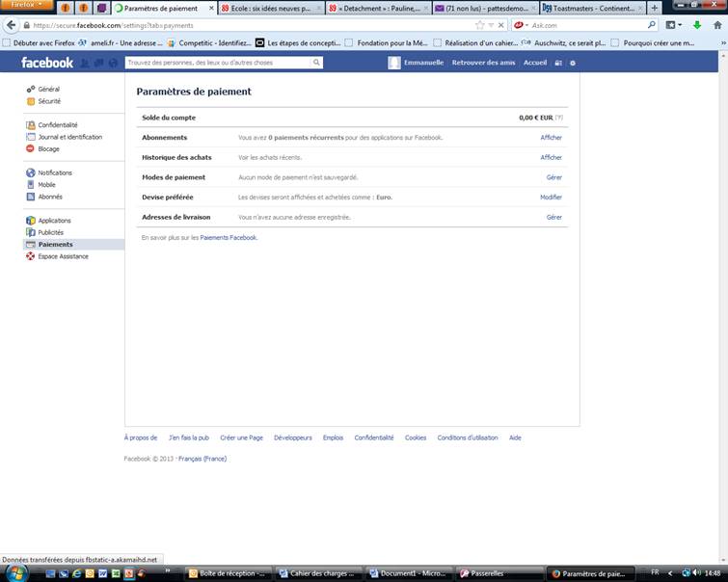This screenshot has height=582, width=728.
Task: Show more bookmarks chevron
Action: tap(723, 43)
